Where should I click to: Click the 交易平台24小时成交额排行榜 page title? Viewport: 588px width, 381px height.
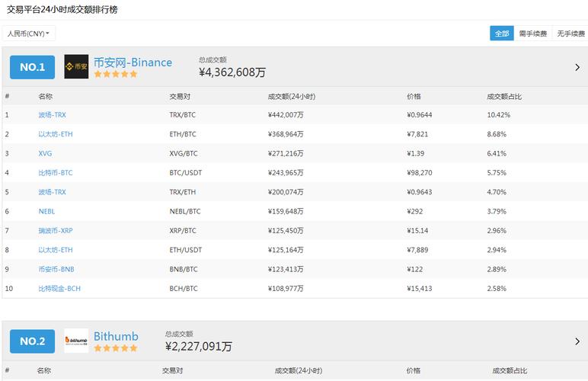[x=62, y=9]
